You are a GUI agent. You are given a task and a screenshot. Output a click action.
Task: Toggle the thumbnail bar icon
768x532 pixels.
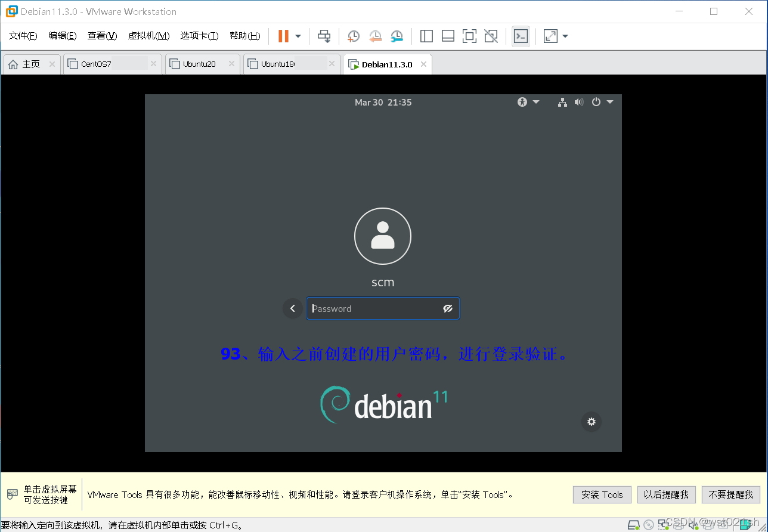(x=448, y=36)
